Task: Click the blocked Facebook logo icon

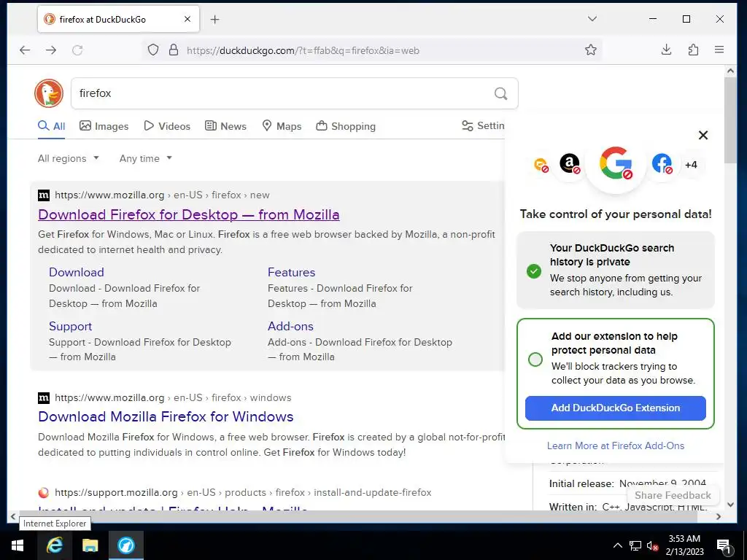Action: [x=662, y=164]
